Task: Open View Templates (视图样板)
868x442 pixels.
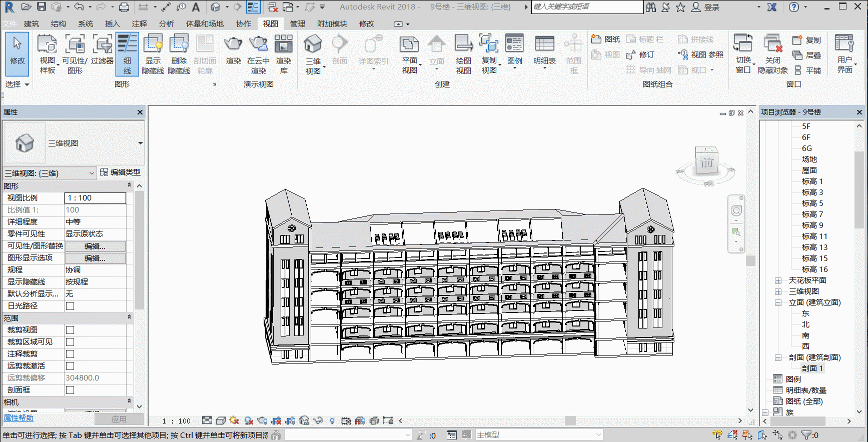Action: (x=48, y=54)
